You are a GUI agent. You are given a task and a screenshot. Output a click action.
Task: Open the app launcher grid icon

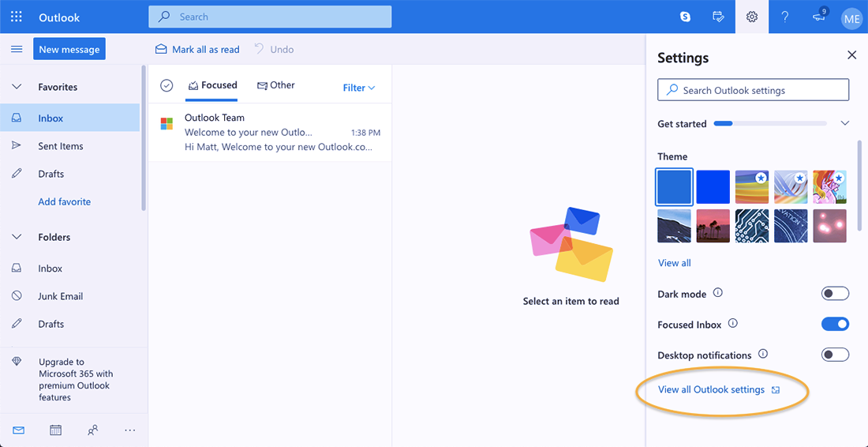coord(17,17)
